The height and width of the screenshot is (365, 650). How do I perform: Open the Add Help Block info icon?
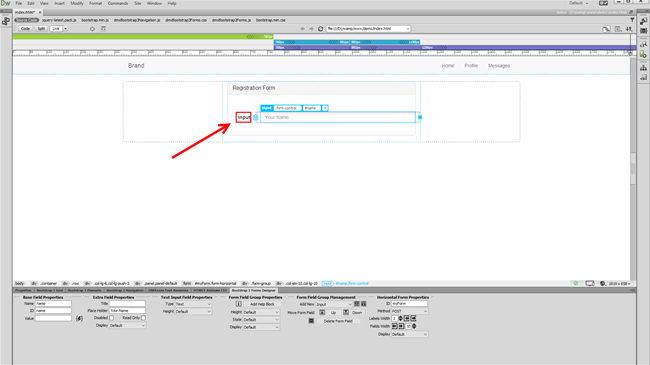(x=238, y=304)
